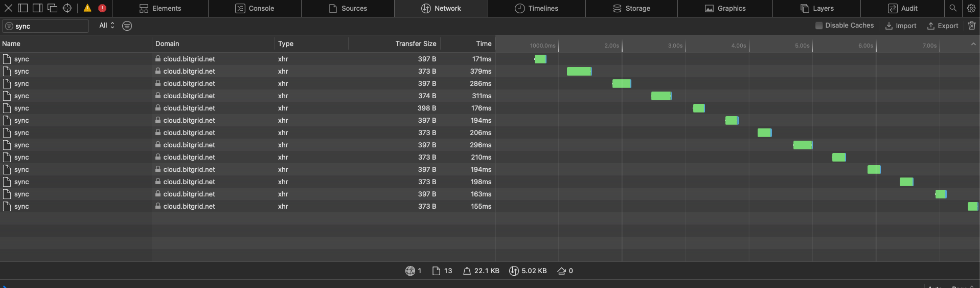The image size is (980, 288).
Task: Dock inspector to the right side icon
Action: click(x=37, y=8)
